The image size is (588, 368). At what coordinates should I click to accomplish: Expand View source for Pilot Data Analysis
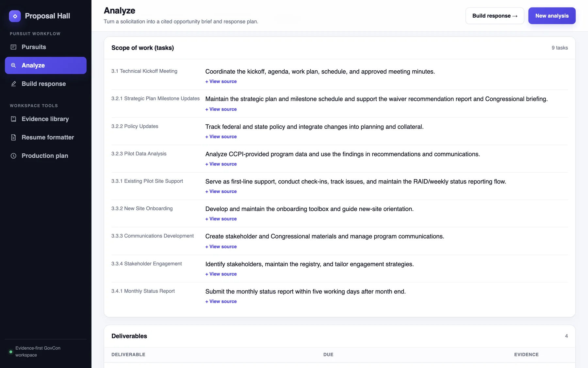click(221, 164)
